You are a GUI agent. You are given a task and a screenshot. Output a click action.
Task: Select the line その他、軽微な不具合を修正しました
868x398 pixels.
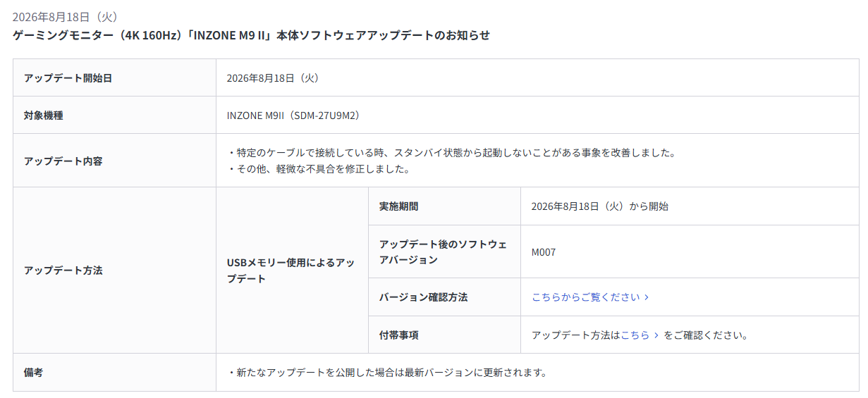click(x=319, y=169)
